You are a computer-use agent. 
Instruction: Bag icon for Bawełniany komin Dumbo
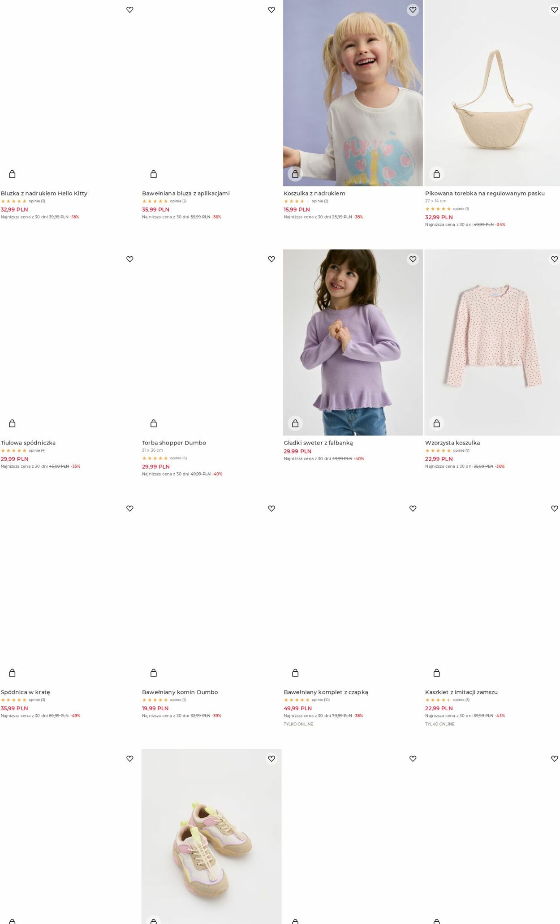coord(154,673)
